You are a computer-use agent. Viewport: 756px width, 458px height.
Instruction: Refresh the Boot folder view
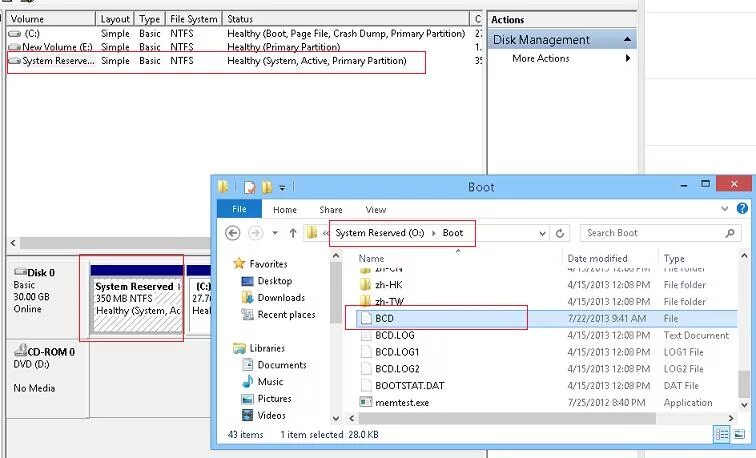tap(560, 233)
